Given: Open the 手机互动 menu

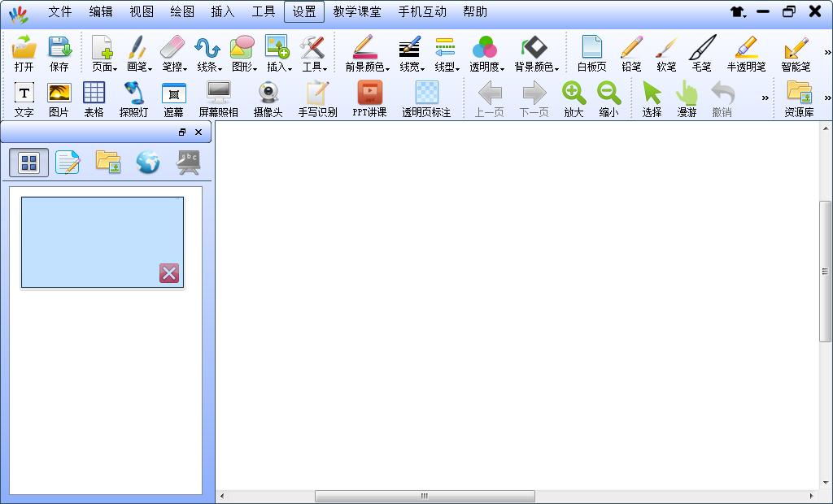Looking at the screenshot, I should 422,11.
